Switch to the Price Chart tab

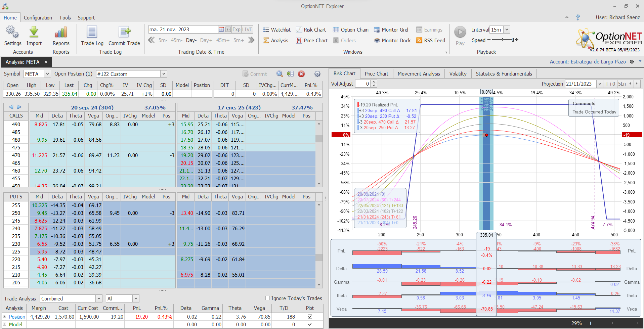(376, 74)
